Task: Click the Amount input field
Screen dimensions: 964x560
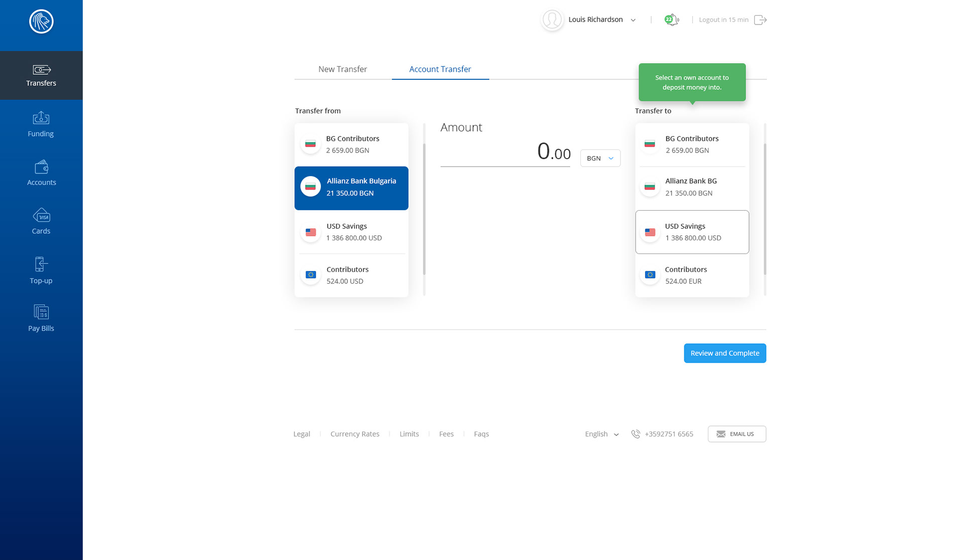Action: pyautogui.click(x=505, y=152)
